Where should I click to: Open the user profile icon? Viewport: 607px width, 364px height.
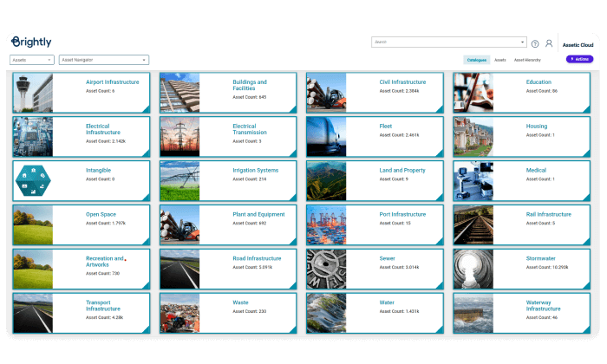pyautogui.click(x=549, y=43)
